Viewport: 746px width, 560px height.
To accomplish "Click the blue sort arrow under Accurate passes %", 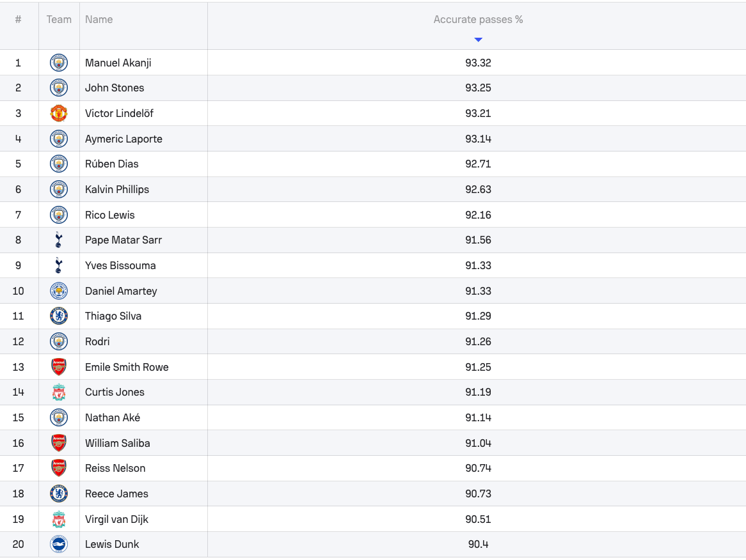I will (478, 40).
